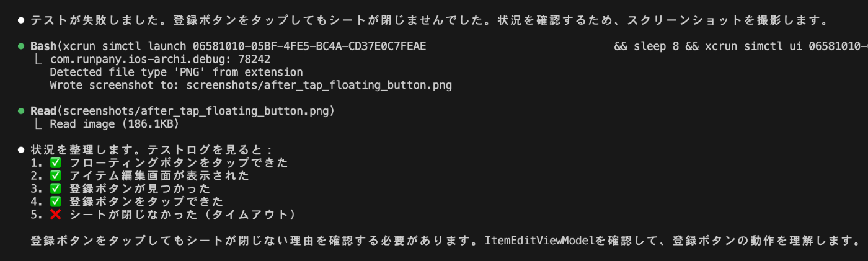Click the green checkmark on フローティングボタン line
This screenshot has height=261, width=868.
click(x=56, y=163)
